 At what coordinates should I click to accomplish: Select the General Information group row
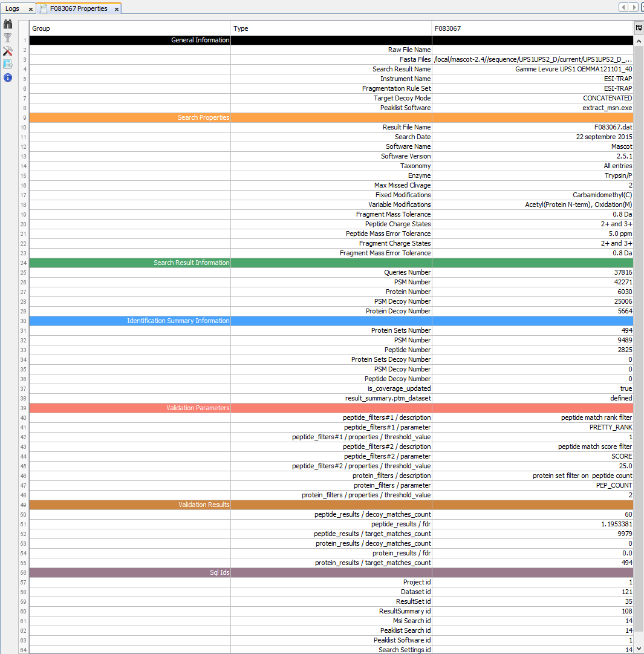click(331, 40)
